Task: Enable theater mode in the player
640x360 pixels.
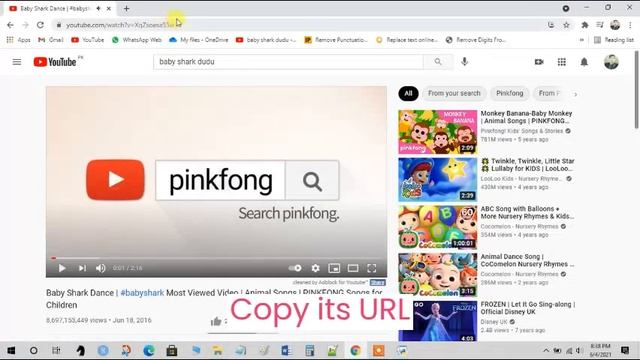Action: [353, 268]
